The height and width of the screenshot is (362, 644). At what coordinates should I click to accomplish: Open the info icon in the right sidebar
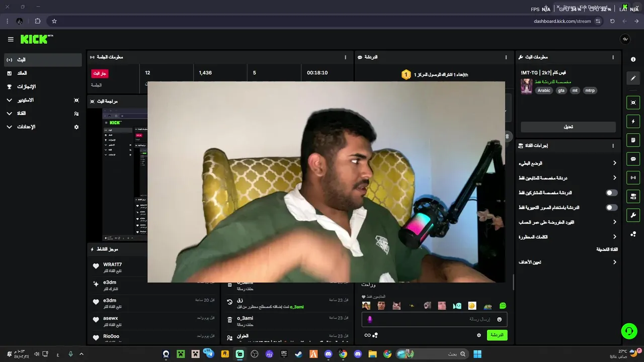point(633,59)
